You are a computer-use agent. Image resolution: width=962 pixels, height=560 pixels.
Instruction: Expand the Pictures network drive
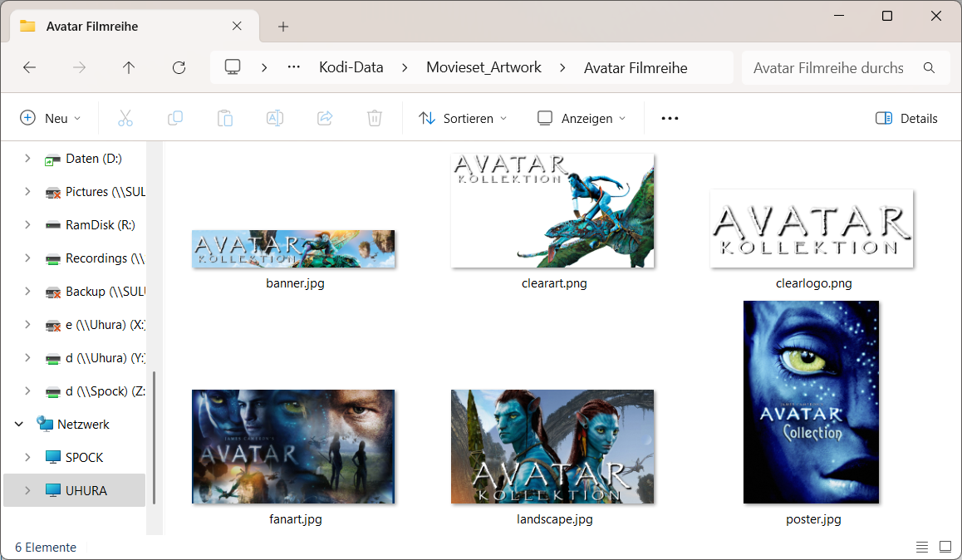tap(27, 191)
